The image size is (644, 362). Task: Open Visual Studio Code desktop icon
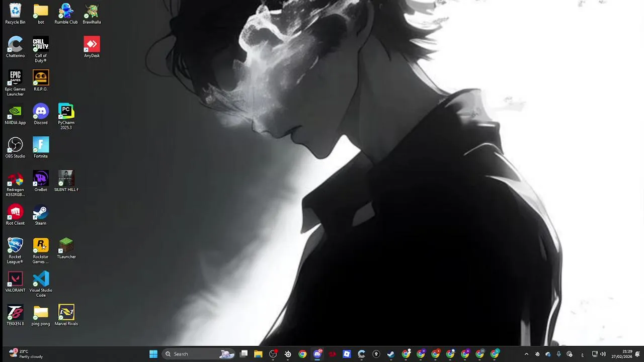coord(41,284)
